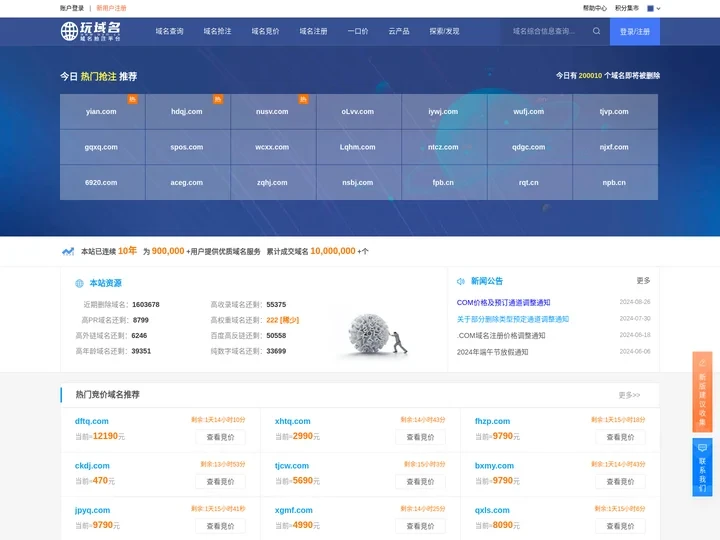720x540 pixels.
Task: Open news .COM域名注册价格调整通知
Action: point(501,336)
